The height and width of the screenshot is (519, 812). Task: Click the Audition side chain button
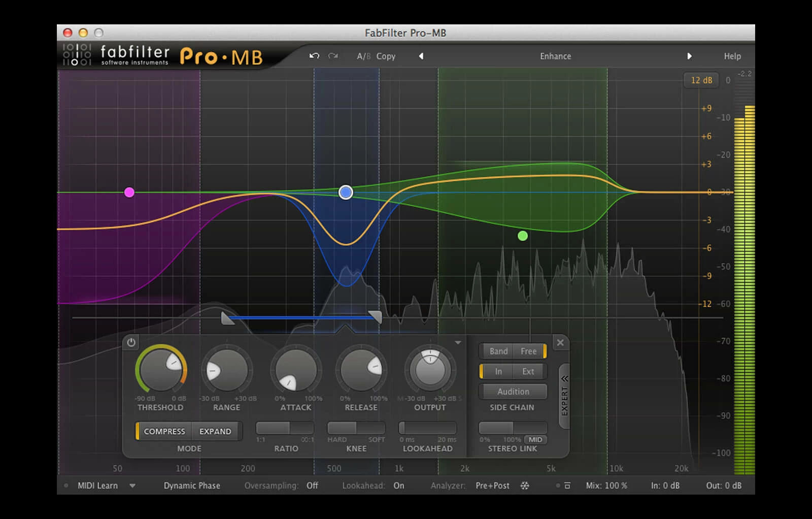pyautogui.click(x=513, y=392)
